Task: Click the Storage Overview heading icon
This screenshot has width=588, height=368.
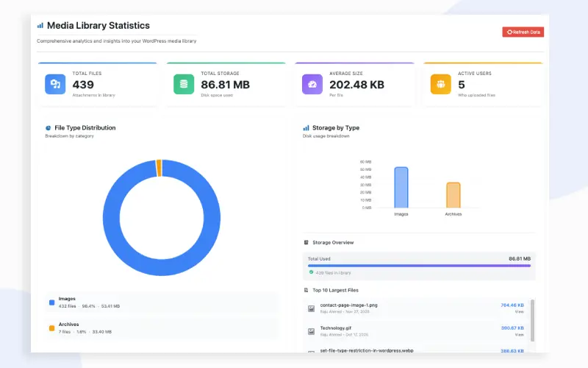Action: tap(306, 242)
